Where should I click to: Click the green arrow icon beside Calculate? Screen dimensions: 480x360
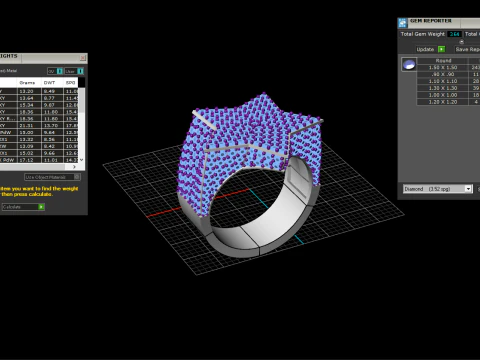pyautogui.click(x=41, y=207)
